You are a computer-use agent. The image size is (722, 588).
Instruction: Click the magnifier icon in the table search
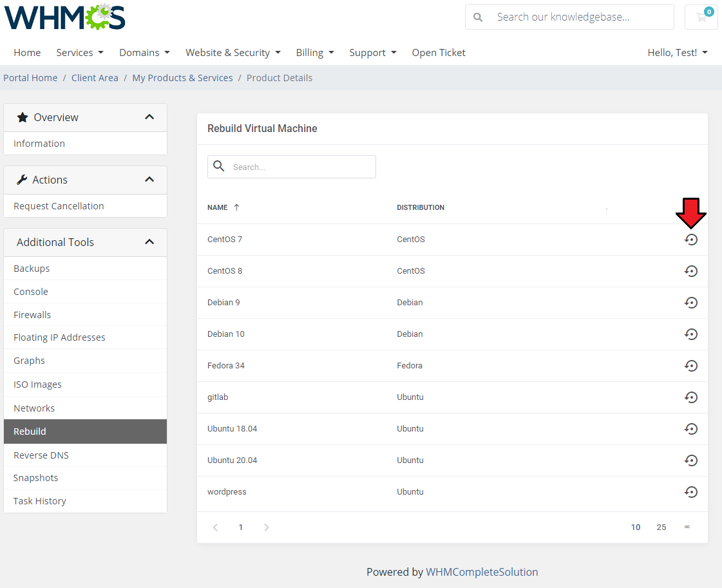pyautogui.click(x=219, y=166)
